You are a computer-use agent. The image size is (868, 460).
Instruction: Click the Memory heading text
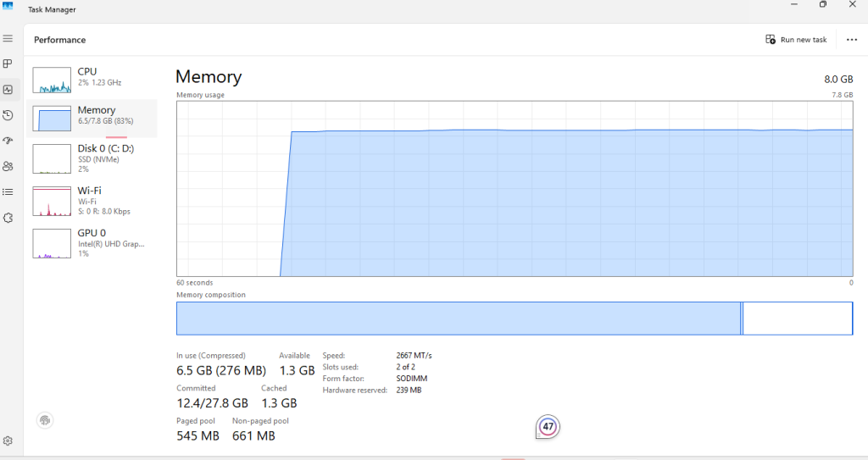pyautogui.click(x=209, y=77)
